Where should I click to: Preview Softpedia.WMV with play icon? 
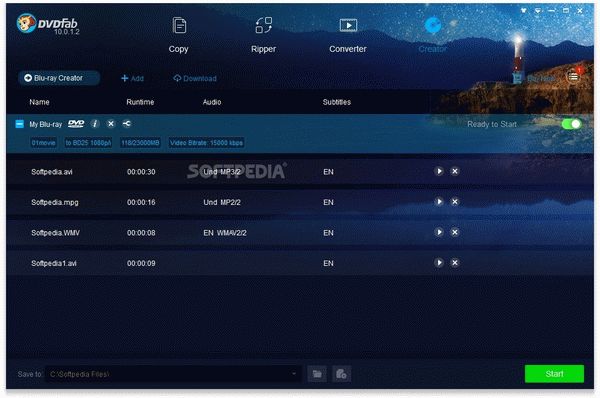point(439,232)
